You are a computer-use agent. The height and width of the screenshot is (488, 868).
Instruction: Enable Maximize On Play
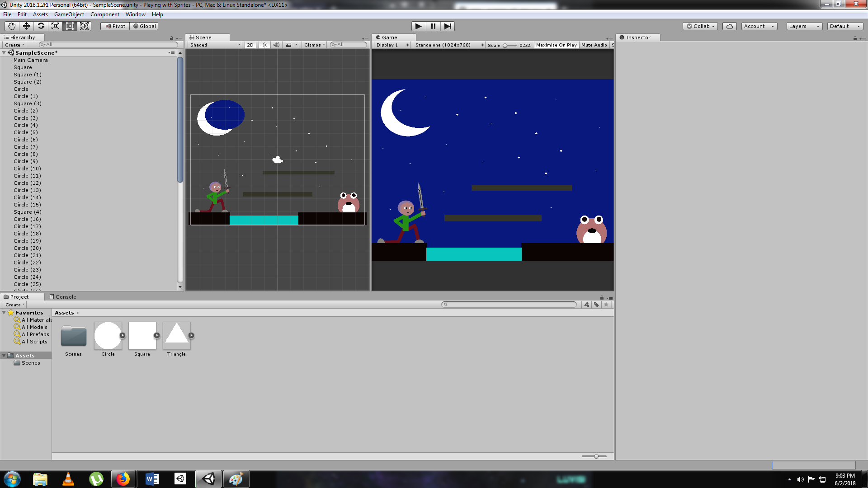pyautogui.click(x=556, y=45)
